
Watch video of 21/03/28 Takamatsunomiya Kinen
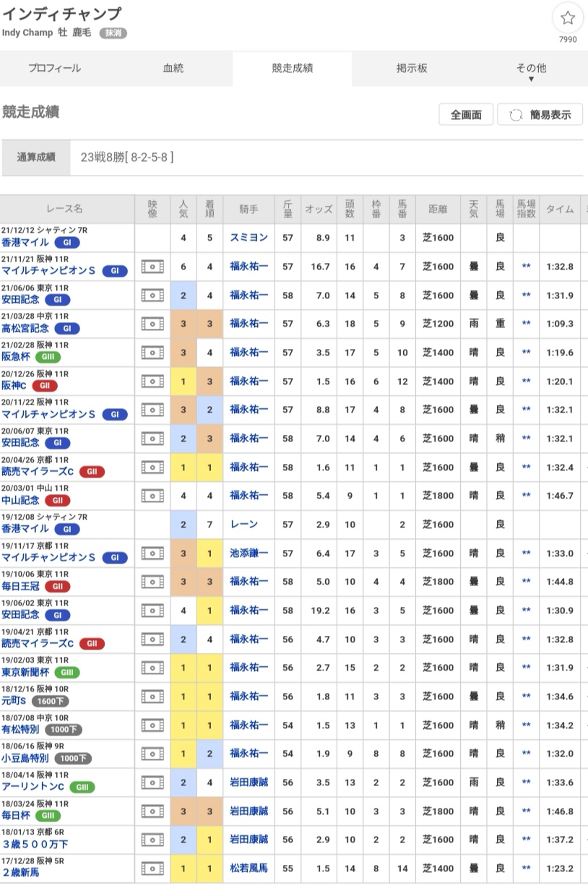[152, 324]
